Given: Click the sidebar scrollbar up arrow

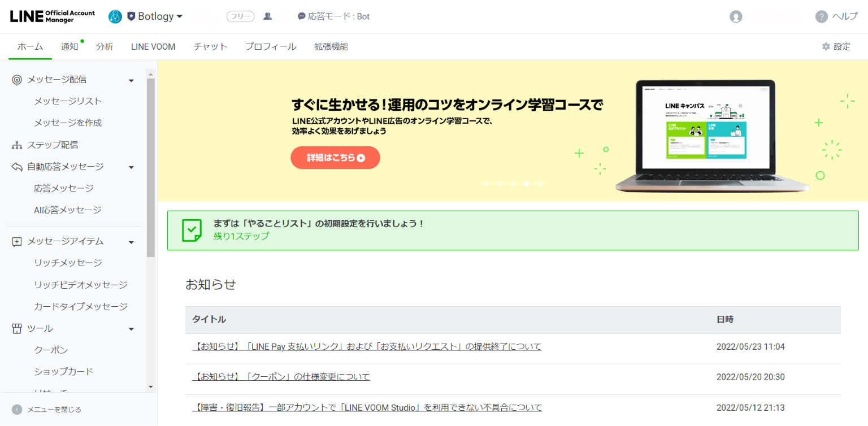Looking at the screenshot, I should (150, 73).
